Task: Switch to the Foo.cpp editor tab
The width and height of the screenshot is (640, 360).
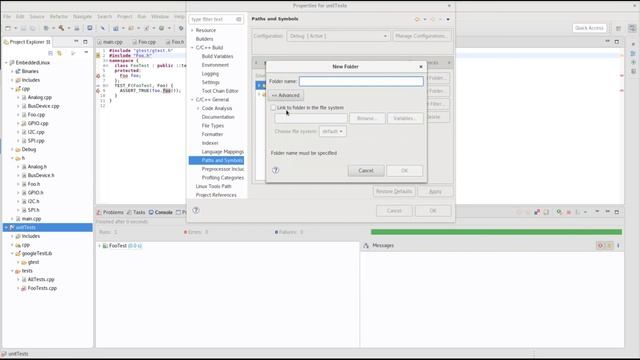Action: pyautogui.click(x=144, y=42)
